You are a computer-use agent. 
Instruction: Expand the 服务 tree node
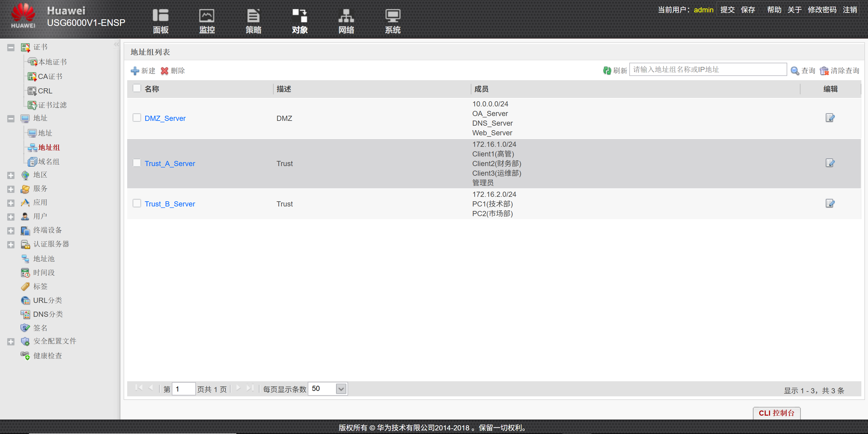click(11, 189)
